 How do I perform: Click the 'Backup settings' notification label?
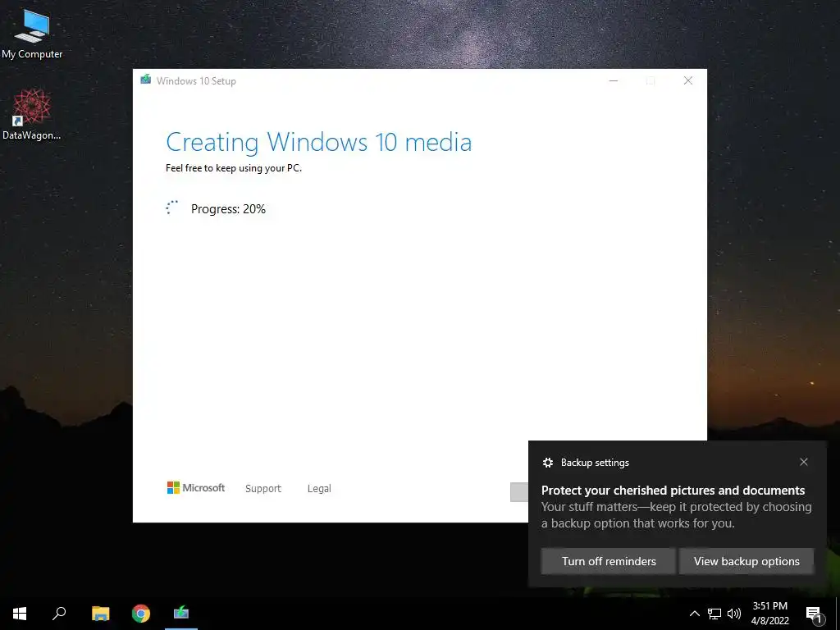pyautogui.click(x=595, y=463)
